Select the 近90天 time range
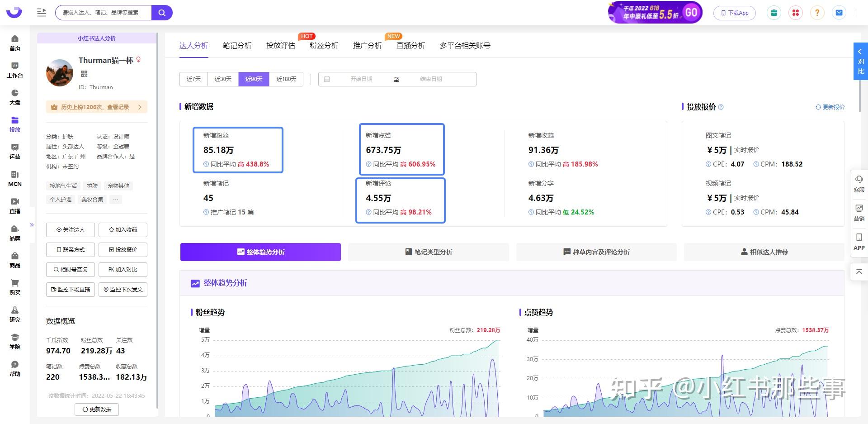 pos(254,79)
